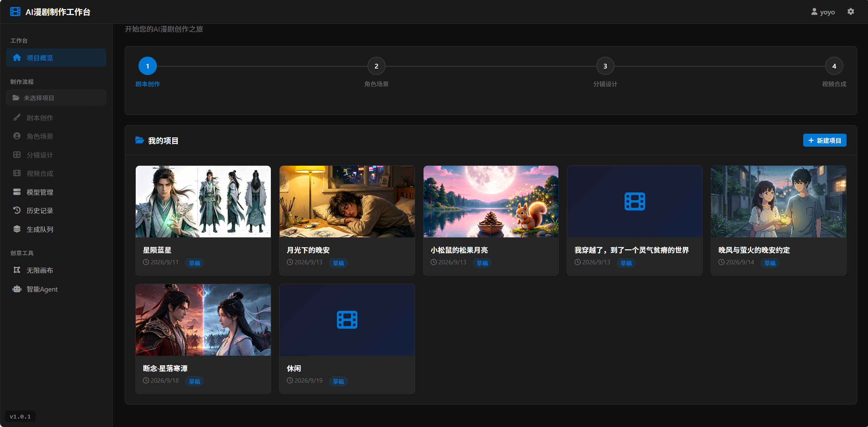868x427 pixels.
Task: Create a new project with 新建项目 button
Action: tap(825, 141)
